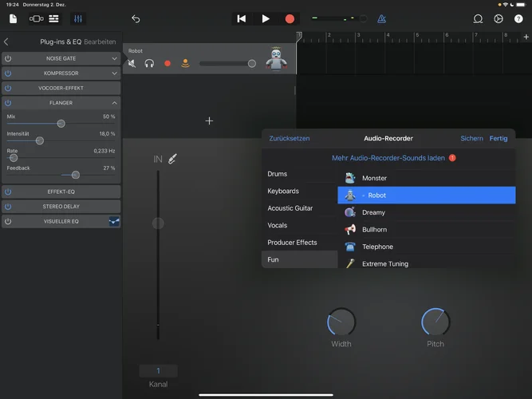Open track controls mixer icon

(x=78, y=18)
